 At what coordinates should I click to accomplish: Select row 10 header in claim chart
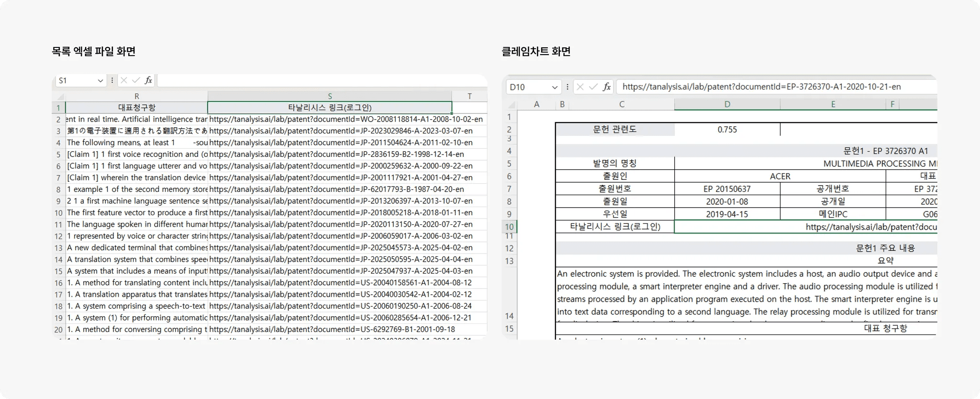point(509,227)
